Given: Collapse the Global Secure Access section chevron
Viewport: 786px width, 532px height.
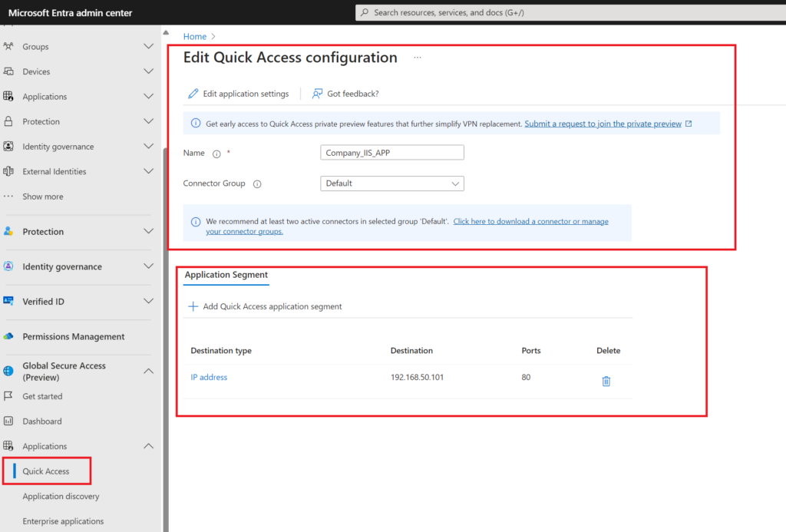Looking at the screenshot, I should coord(148,371).
